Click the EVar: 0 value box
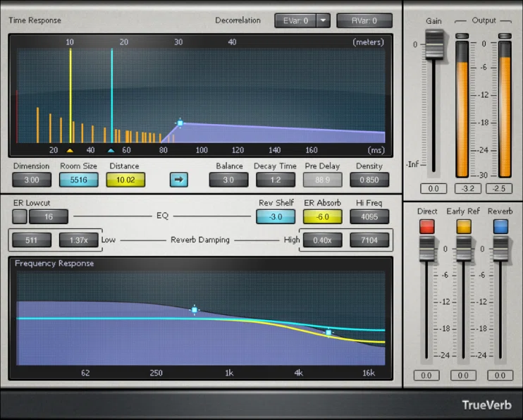Image resolution: width=523 pixels, height=420 pixels. (x=295, y=20)
